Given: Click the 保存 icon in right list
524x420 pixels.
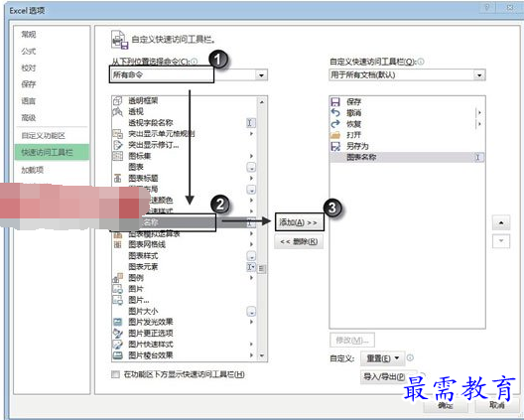Looking at the screenshot, I should point(335,101).
